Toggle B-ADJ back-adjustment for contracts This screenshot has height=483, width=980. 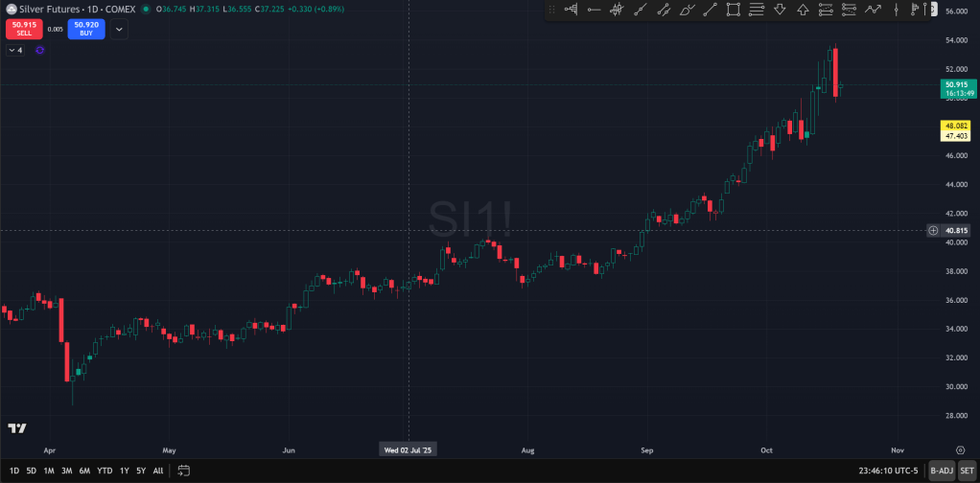(942, 471)
